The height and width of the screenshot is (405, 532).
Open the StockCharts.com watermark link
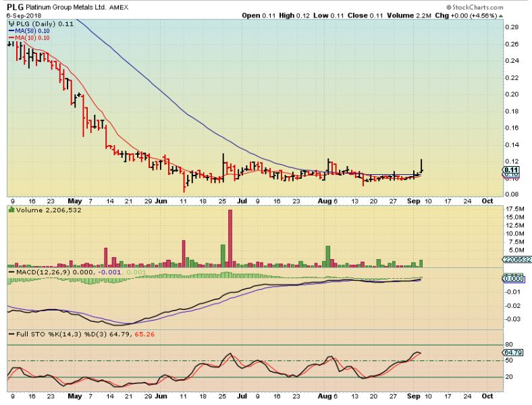pyautogui.click(x=475, y=7)
